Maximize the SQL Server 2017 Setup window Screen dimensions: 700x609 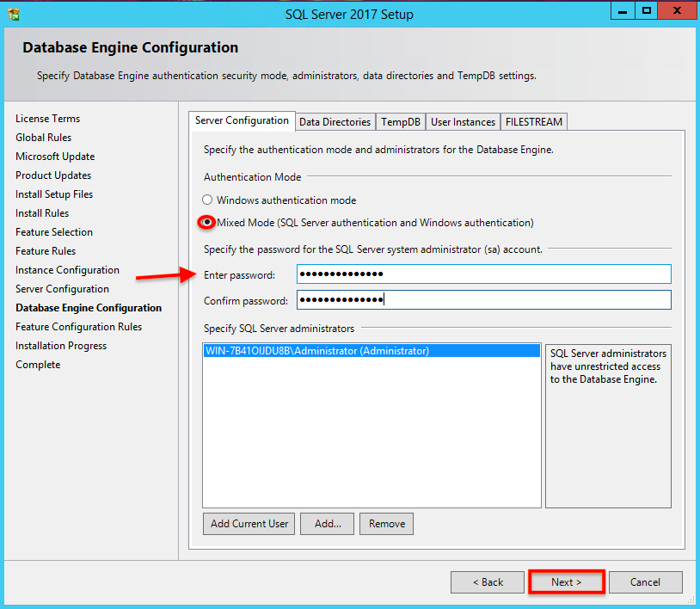646,10
